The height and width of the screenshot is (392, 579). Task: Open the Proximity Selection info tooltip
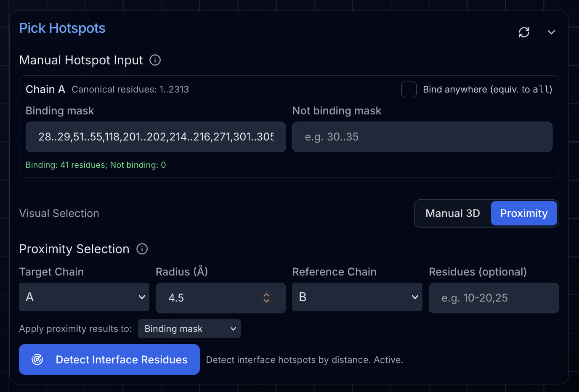tap(142, 249)
